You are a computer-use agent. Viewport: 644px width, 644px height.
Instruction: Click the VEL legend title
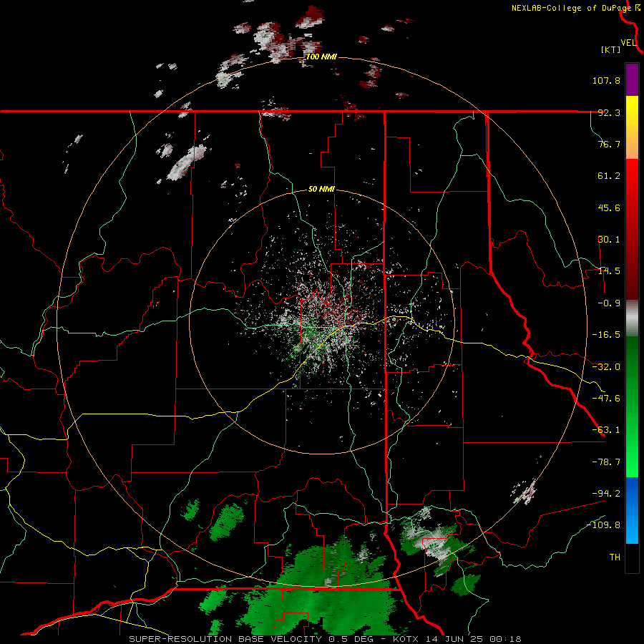point(628,43)
